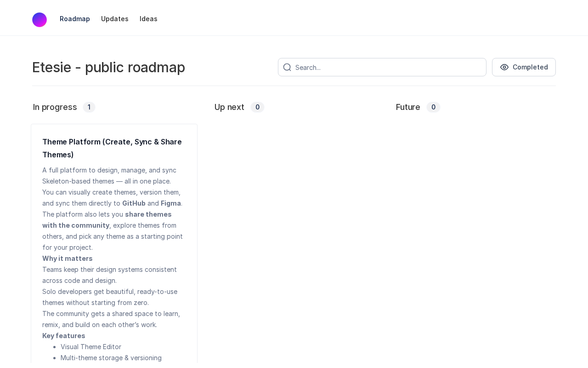Click the In progress column heading

pyautogui.click(x=55, y=107)
